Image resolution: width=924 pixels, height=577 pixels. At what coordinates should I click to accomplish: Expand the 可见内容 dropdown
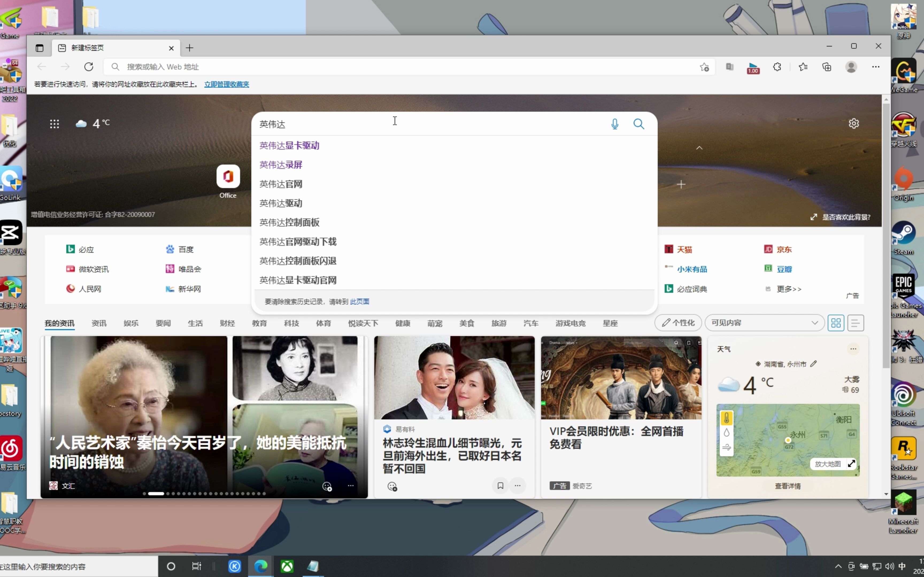(764, 323)
